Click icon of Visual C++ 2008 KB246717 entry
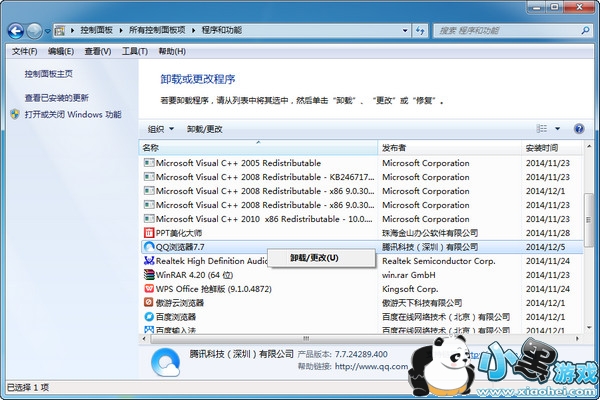Viewport: 600px width, 400px height. [149, 177]
